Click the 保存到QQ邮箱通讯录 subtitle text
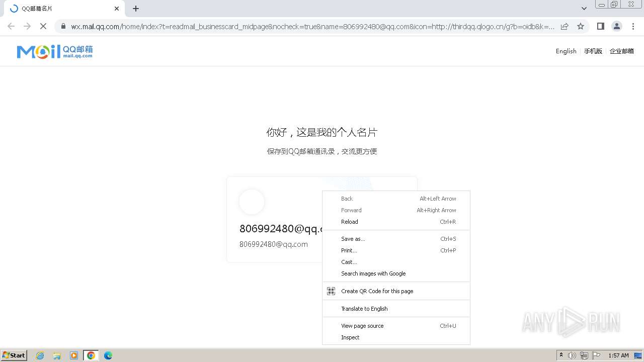The width and height of the screenshot is (644, 362). pos(322,151)
